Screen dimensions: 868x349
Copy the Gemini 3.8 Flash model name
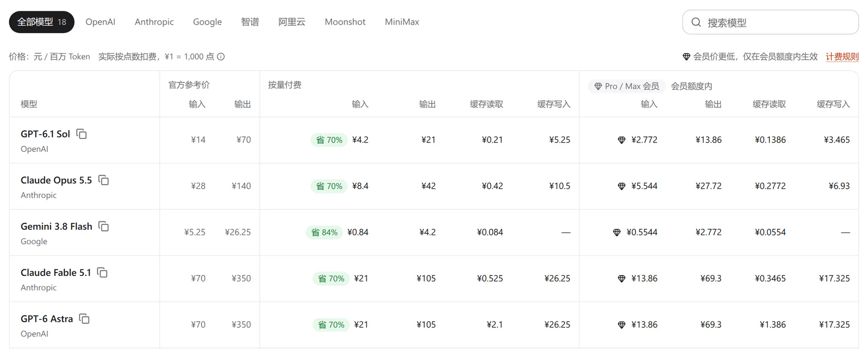click(104, 227)
